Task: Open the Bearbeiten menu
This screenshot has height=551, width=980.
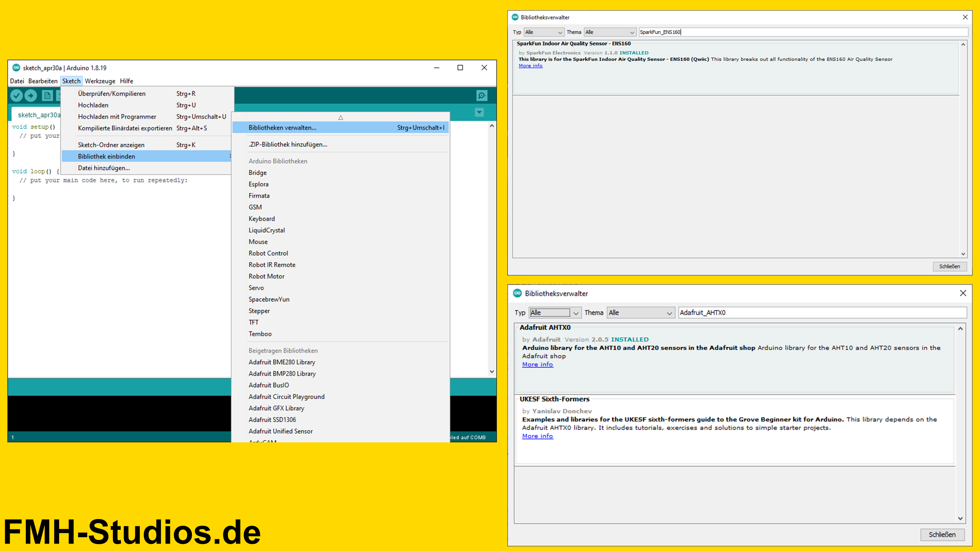Action: click(x=43, y=81)
